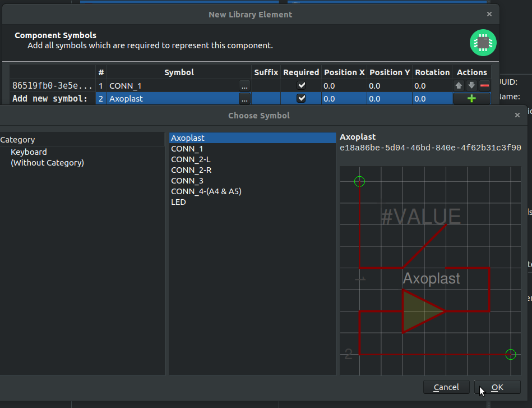Image resolution: width=532 pixels, height=408 pixels.
Task: Select LED in the symbol list
Action: [252, 202]
